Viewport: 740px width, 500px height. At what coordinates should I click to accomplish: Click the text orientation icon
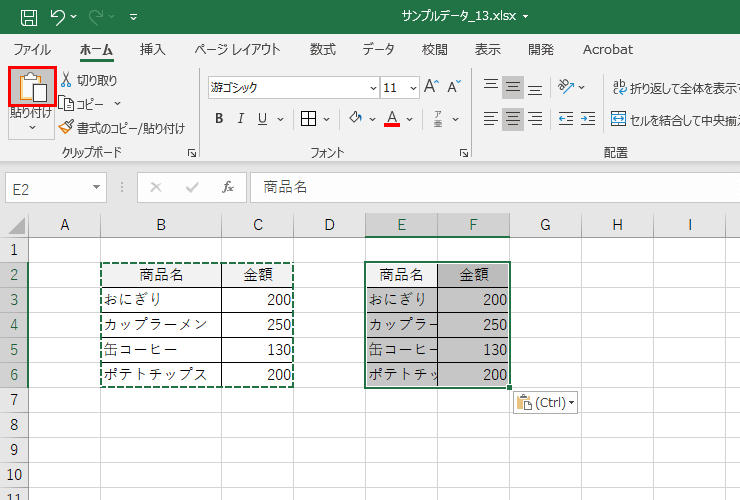565,86
